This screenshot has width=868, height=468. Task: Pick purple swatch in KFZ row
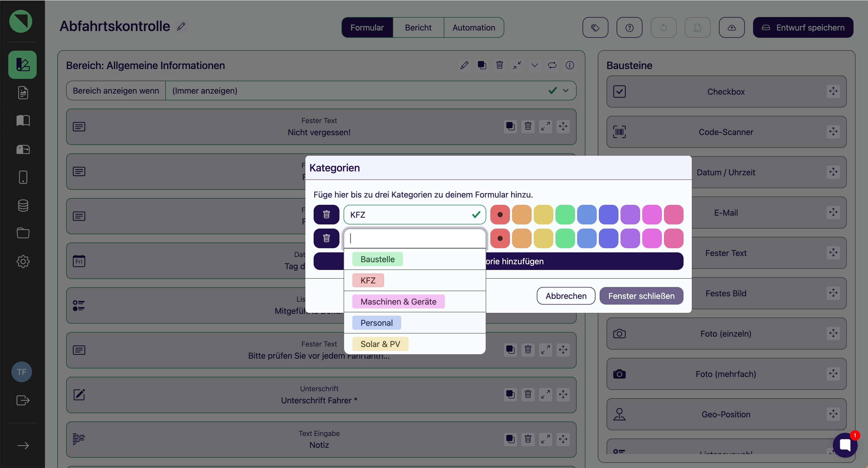click(630, 214)
